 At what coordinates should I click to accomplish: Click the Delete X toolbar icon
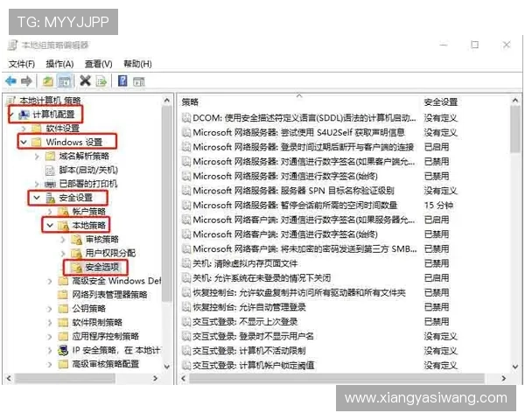[x=86, y=80]
